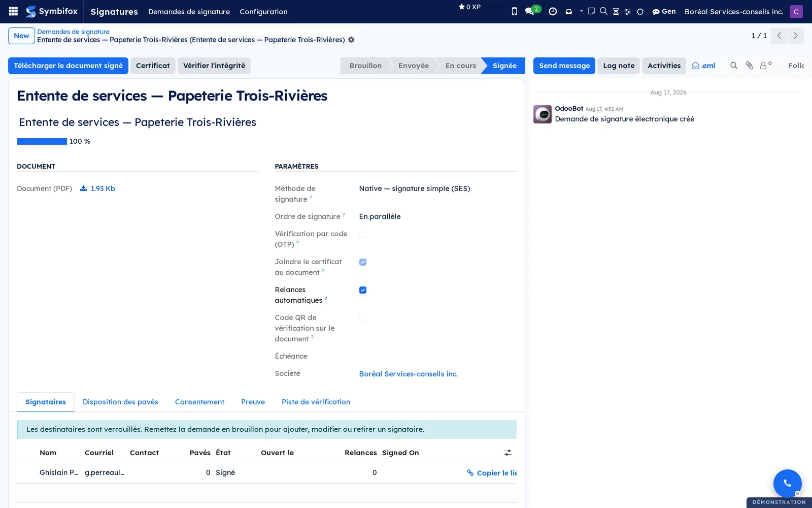Open Activities in chatter
Screen dimensions: 812x508
click(664, 66)
